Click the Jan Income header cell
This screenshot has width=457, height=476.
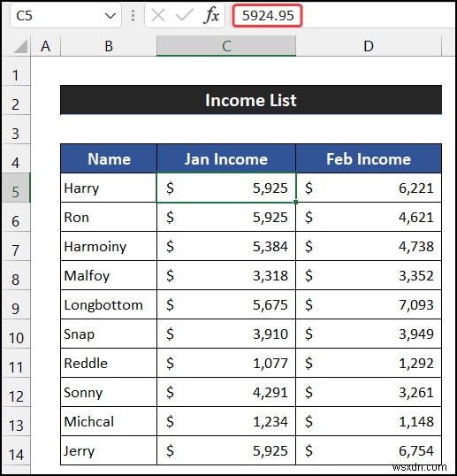point(226,158)
